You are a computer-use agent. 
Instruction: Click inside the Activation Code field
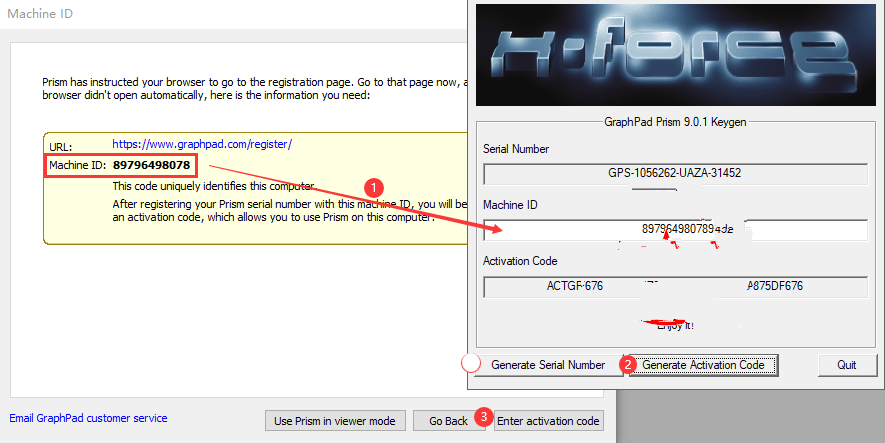[675, 286]
